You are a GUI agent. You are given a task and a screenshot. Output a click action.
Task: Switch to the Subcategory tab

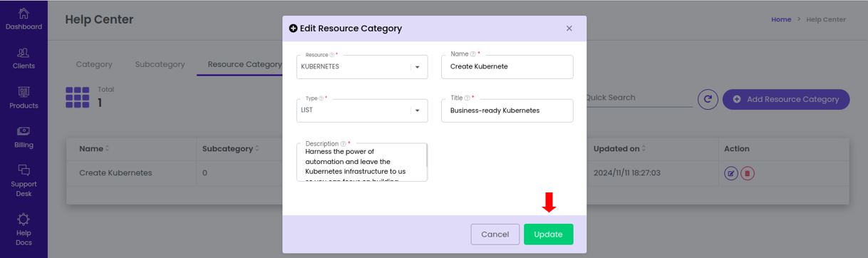(160, 64)
